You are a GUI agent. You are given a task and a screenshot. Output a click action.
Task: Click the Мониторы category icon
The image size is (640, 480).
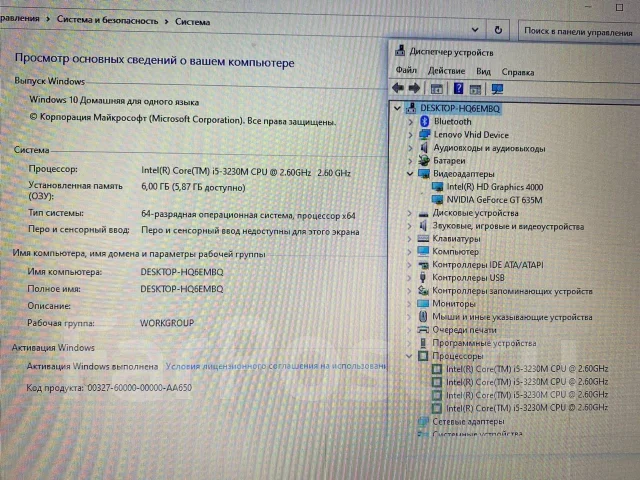[423, 304]
